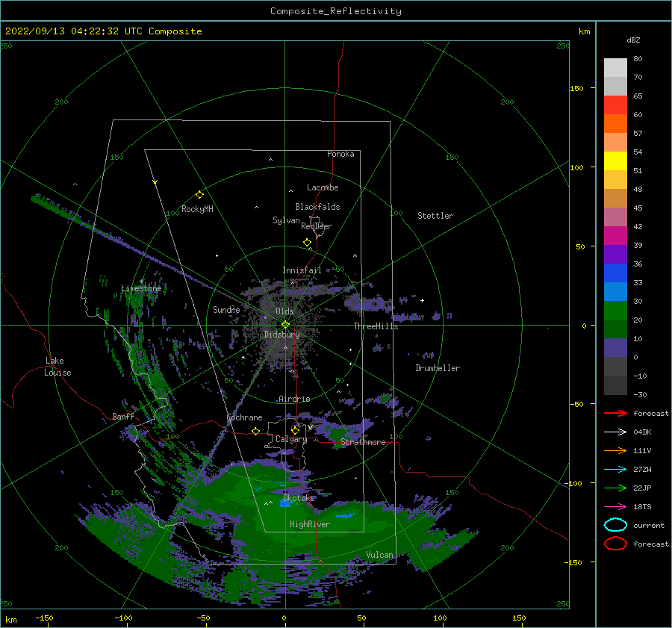The image size is (672, 628).
Task: Pick the light orange 57-54 dBZ swatch
Action: [x=615, y=143]
